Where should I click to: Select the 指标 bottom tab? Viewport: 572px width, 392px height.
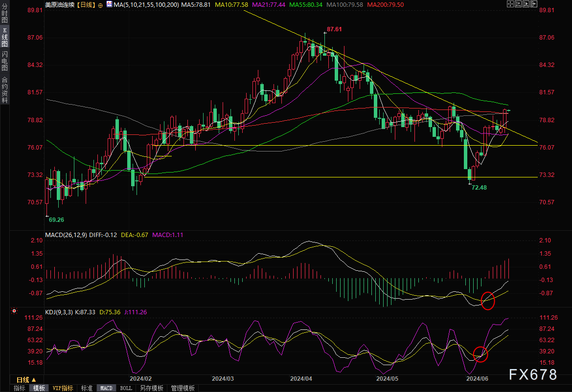point(20,389)
